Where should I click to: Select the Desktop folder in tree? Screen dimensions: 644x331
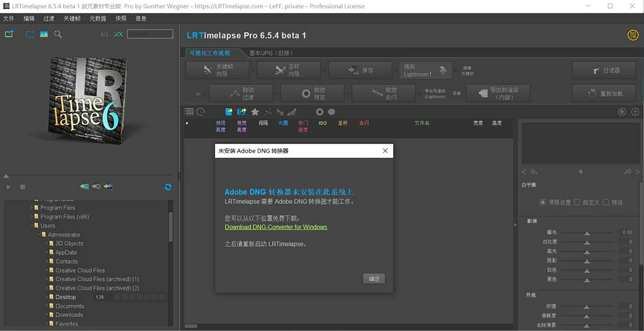click(65, 297)
